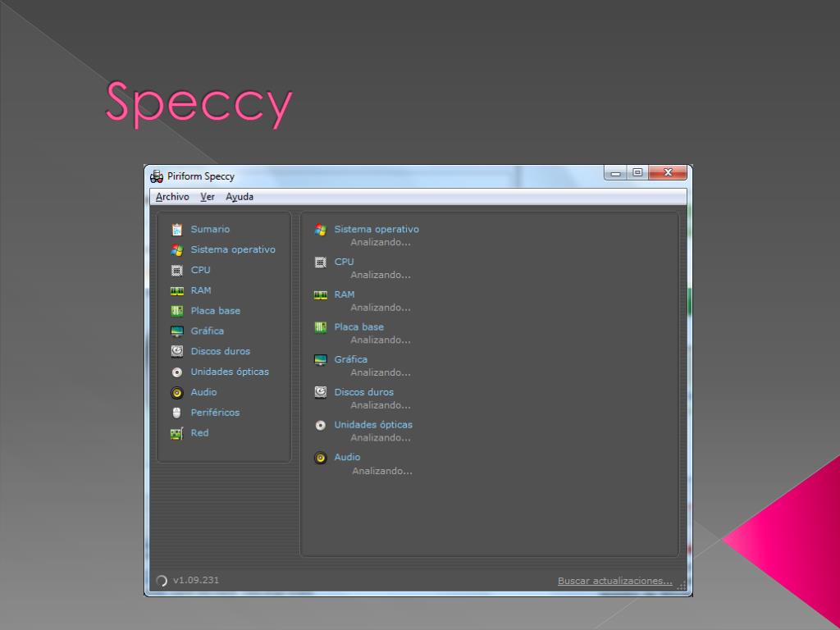840x630 pixels.
Task: Click the Piriform Speccy window title text
Action: pyautogui.click(x=201, y=176)
